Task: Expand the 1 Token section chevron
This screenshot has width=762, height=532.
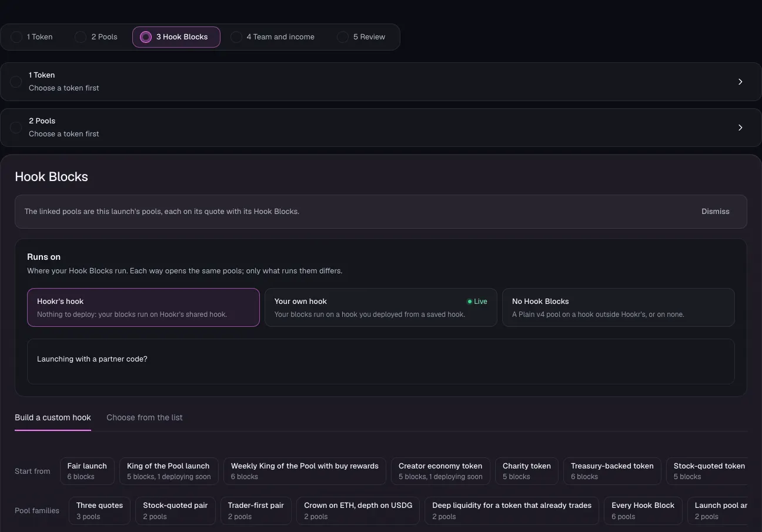Action: 740,82
